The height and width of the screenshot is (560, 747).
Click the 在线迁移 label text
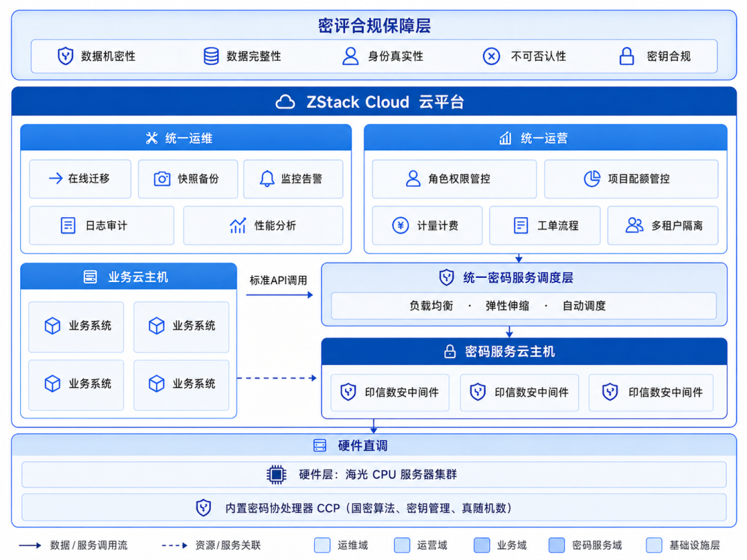click(x=89, y=178)
